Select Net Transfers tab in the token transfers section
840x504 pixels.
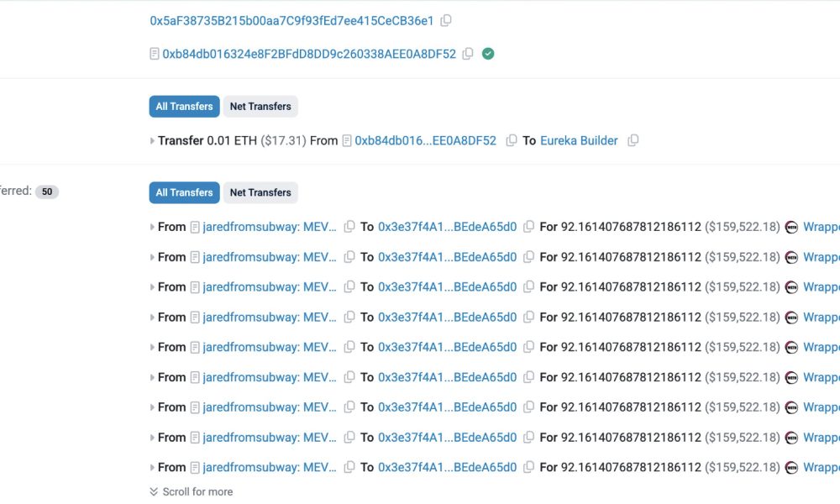point(260,193)
